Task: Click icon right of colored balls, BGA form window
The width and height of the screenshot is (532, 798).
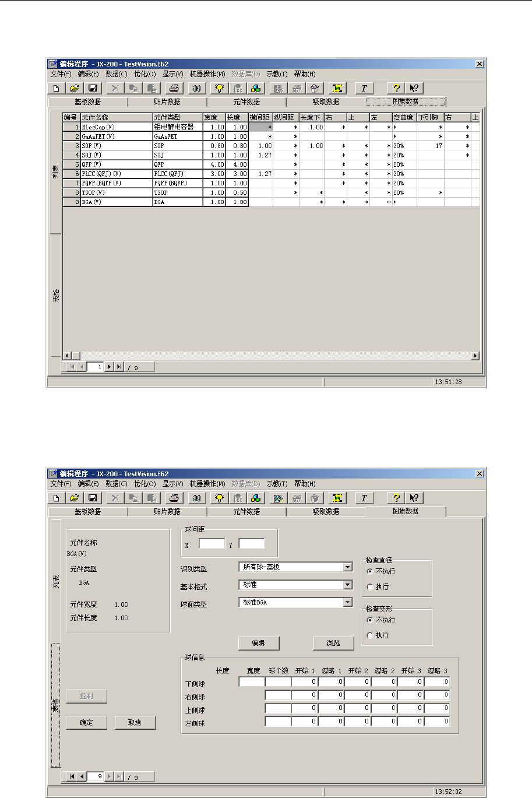Action: click(279, 498)
